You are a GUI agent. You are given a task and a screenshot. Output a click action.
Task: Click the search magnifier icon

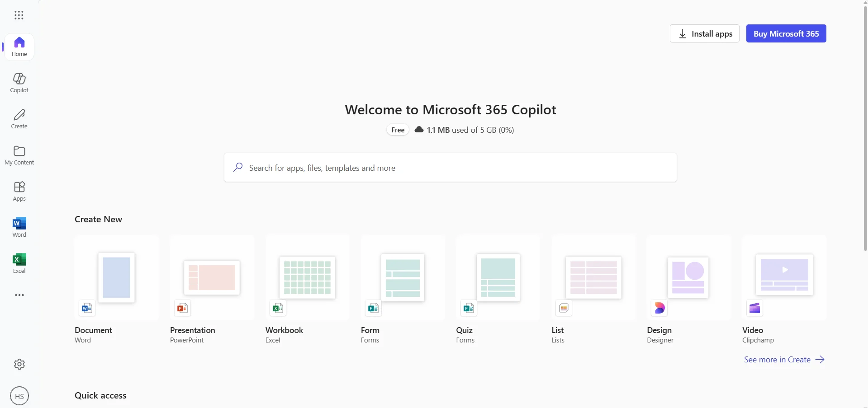(x=238, y=167)
